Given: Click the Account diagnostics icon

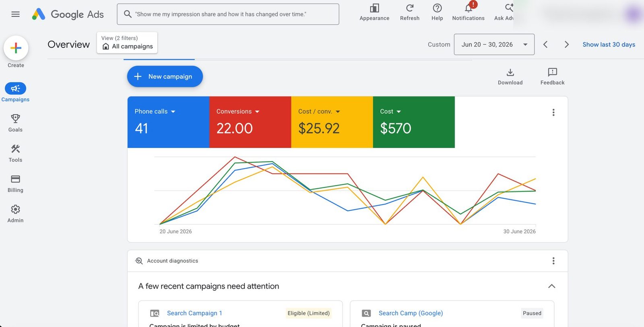Looking at the screenshot, I should (139, 261).
